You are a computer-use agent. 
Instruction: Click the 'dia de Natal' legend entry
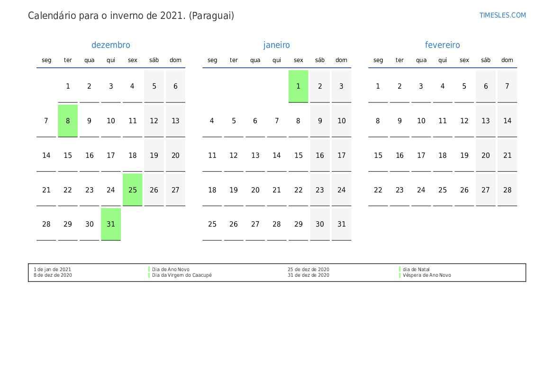416,269
